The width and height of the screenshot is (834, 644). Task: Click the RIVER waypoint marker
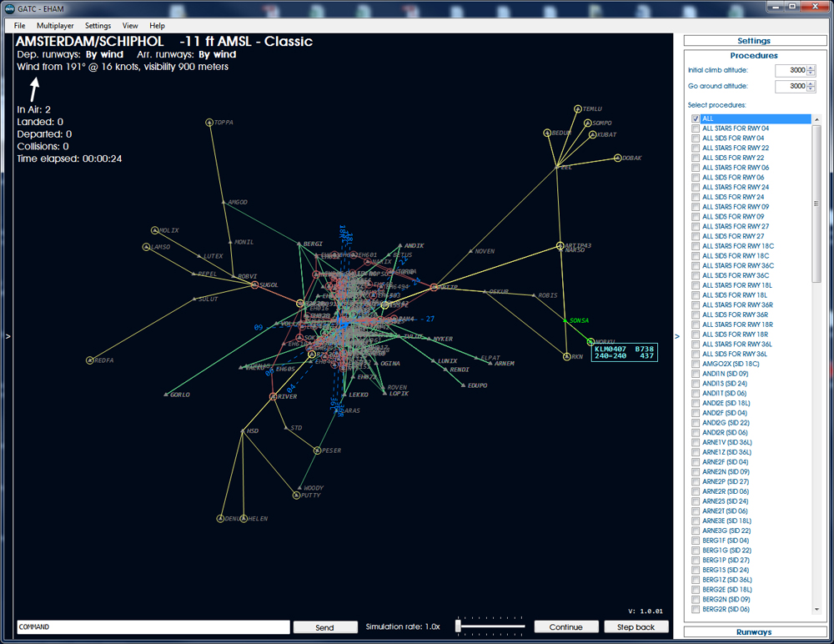273,396
